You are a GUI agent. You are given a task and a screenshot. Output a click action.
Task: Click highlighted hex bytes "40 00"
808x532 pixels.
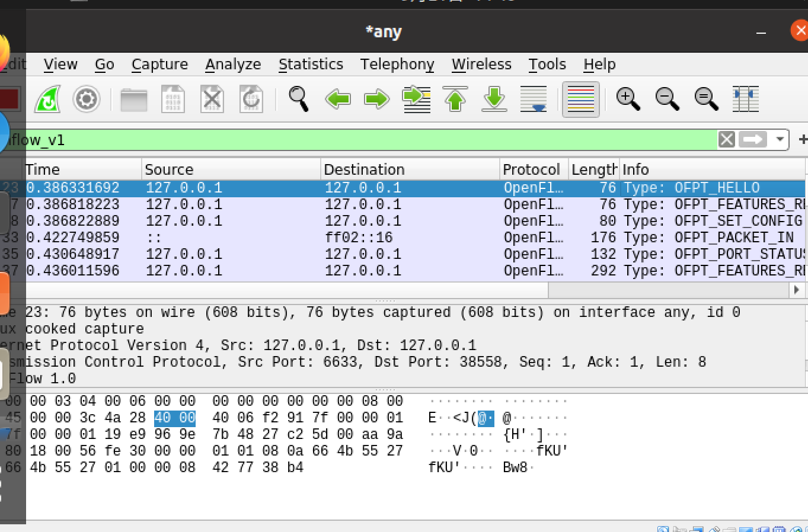tap(175, 418)
